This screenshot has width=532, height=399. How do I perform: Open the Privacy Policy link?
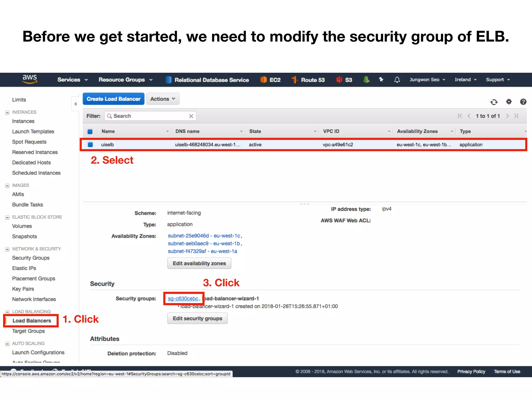pyautogui.click(x=471, y=372)
